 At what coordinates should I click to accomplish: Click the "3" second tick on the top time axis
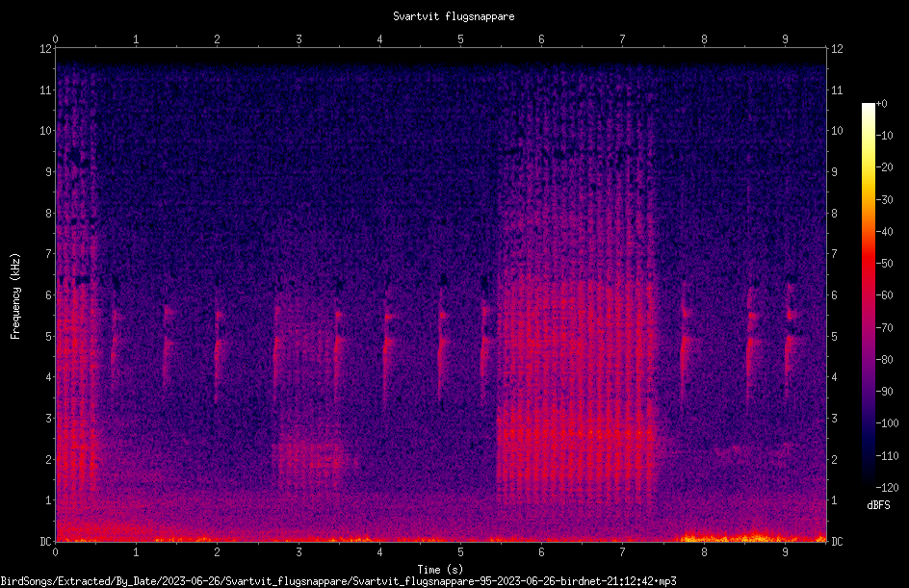click(299, 39)
